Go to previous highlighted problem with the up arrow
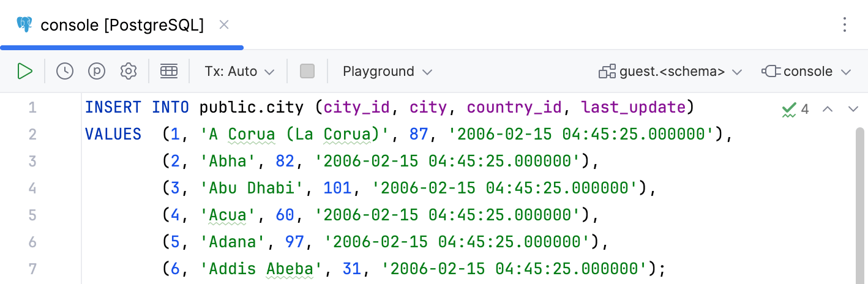This screenshot has height=284, width=868. [828, 109]
